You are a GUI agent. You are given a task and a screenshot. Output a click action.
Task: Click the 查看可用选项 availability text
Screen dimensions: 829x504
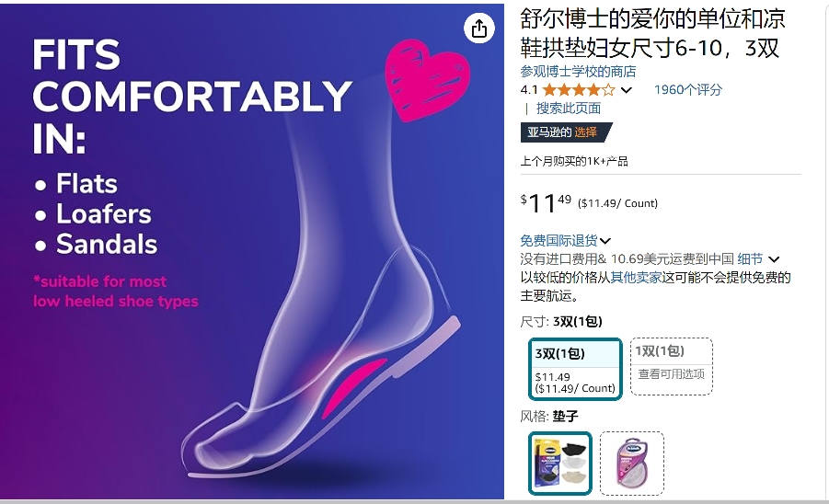click(x=671, y=374)
